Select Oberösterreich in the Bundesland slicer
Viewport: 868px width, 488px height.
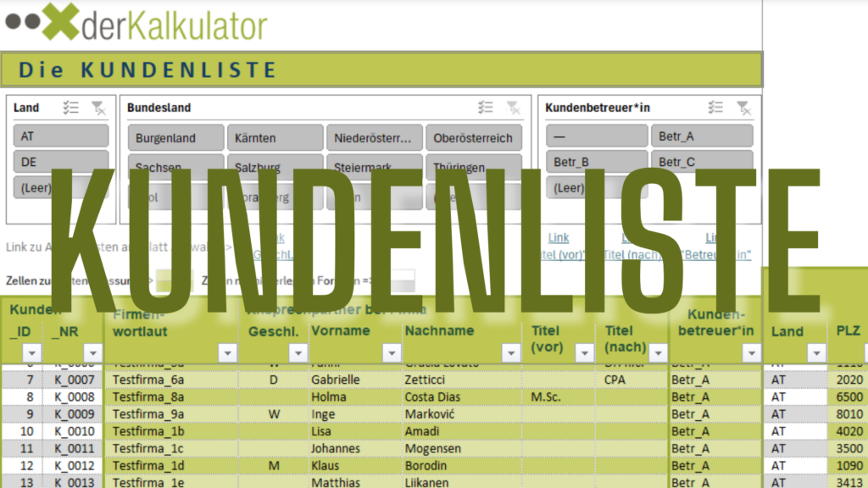[473, 138]
